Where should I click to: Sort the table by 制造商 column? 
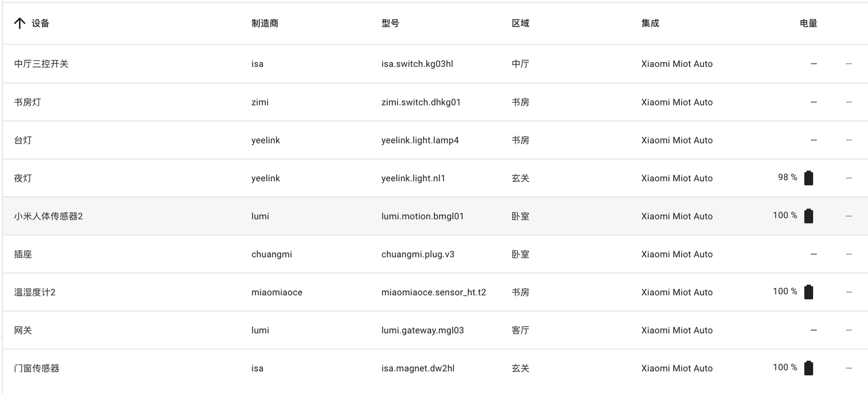[265, 23]
